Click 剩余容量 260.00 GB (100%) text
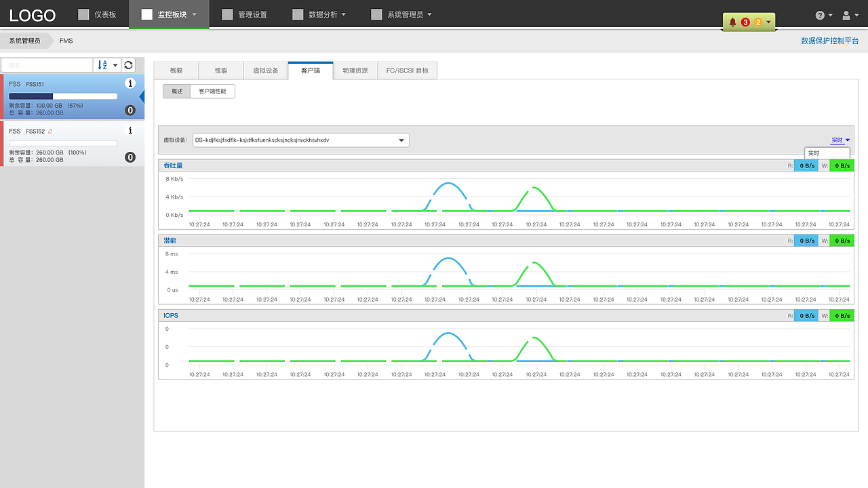The height and width of the screenshot is (488, 868). [47, 152]
